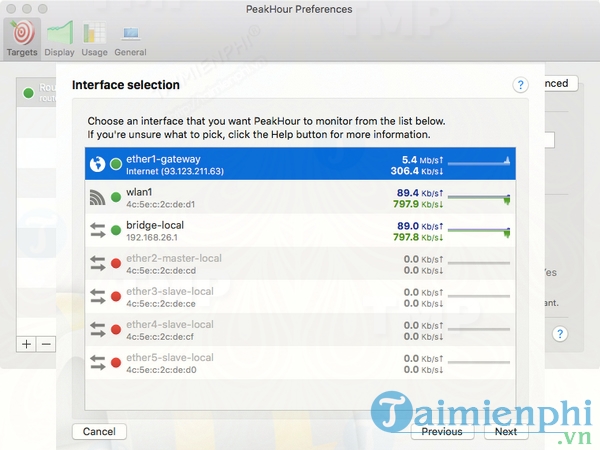Click the 192.168.26.1 address text

click(152, 238)
